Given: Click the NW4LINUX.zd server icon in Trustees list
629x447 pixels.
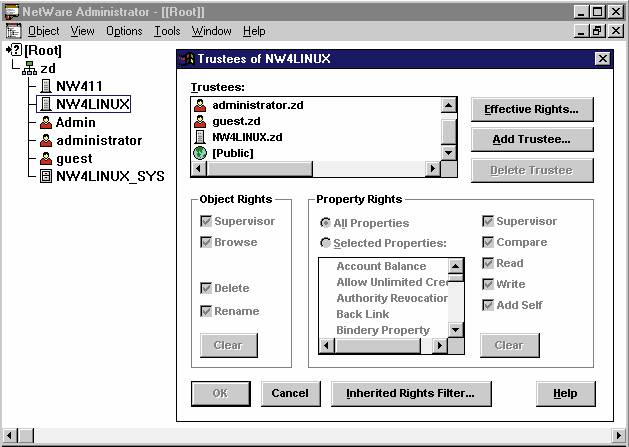Looking at the screenshot, I should (x=200, y=137).
